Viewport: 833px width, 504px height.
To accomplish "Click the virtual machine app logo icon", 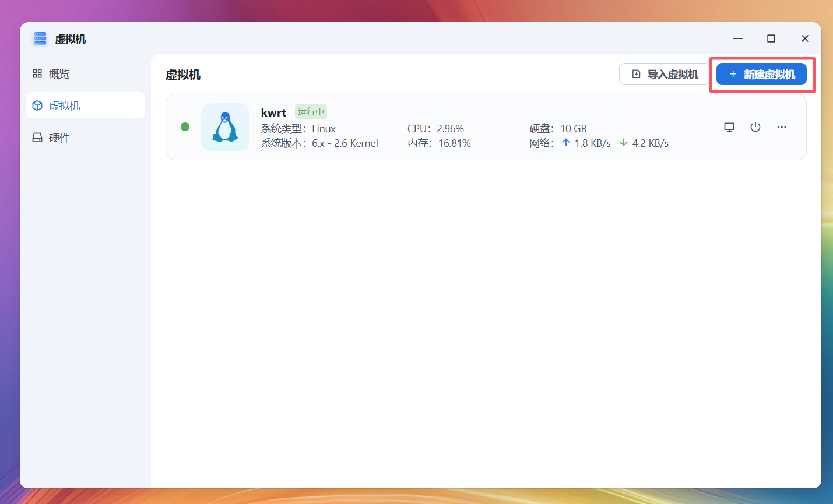I will click(x=40, y=38).
